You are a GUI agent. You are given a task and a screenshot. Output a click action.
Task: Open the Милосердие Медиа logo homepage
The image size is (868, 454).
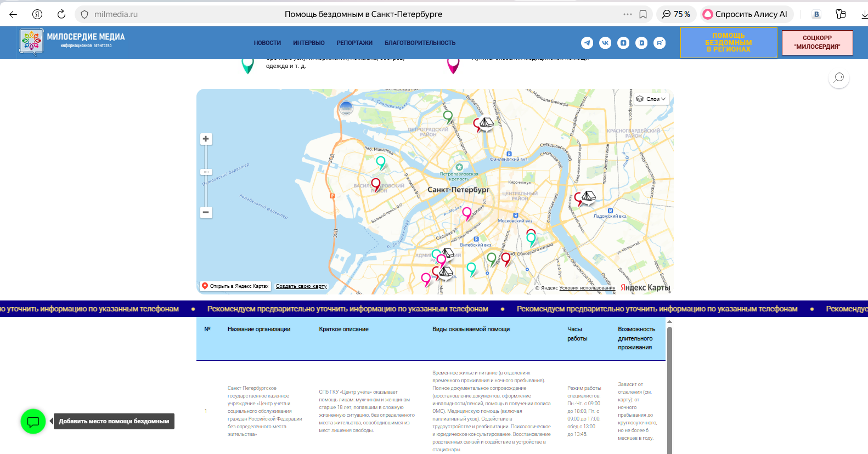[x=72, y=42]
